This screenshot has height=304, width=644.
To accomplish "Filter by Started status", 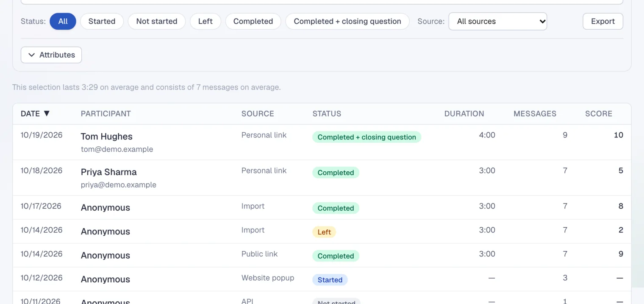I will pyautogui.click(x=102, y=21).
